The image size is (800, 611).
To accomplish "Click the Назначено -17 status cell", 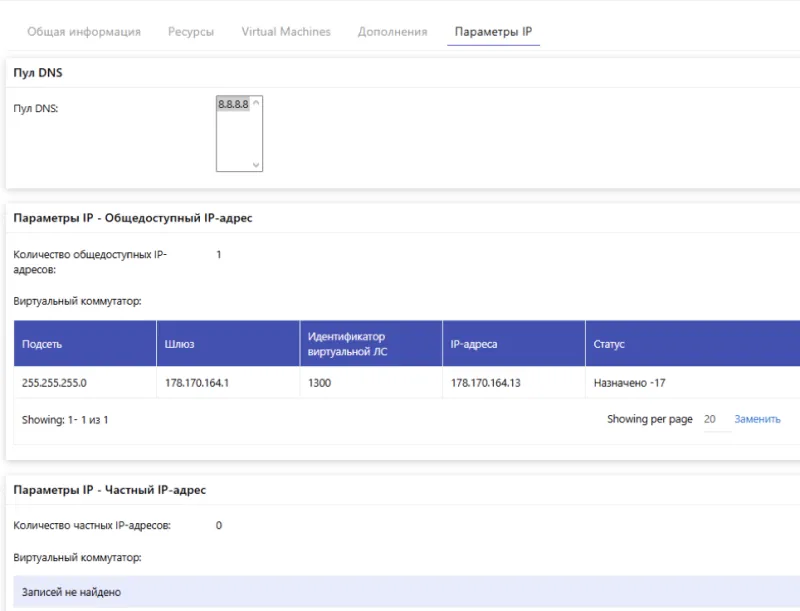I will (629, 382).
